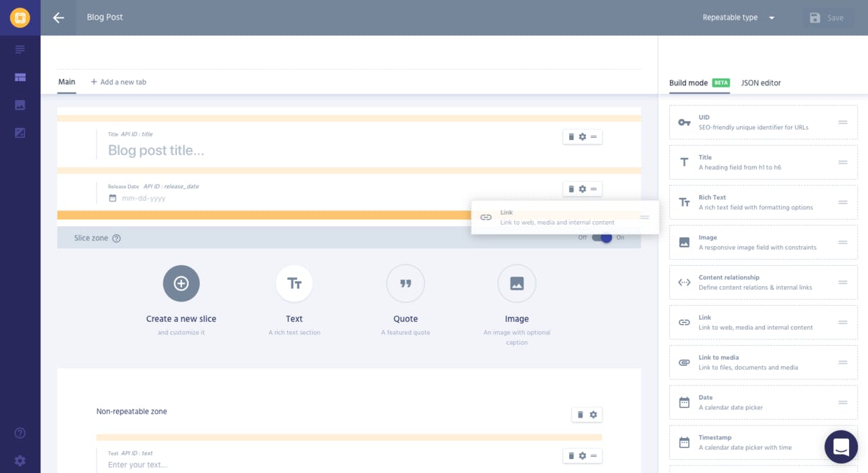Delete the Title field with its trash icon

click(571, 137)
